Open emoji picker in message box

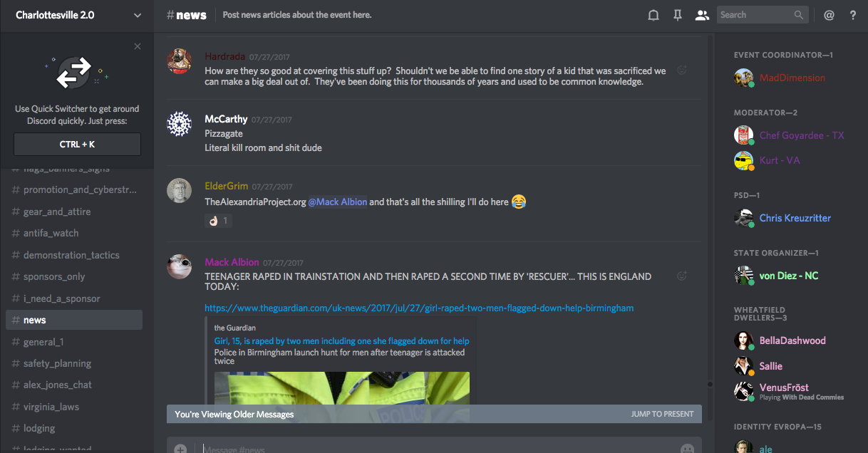point(687,449)
